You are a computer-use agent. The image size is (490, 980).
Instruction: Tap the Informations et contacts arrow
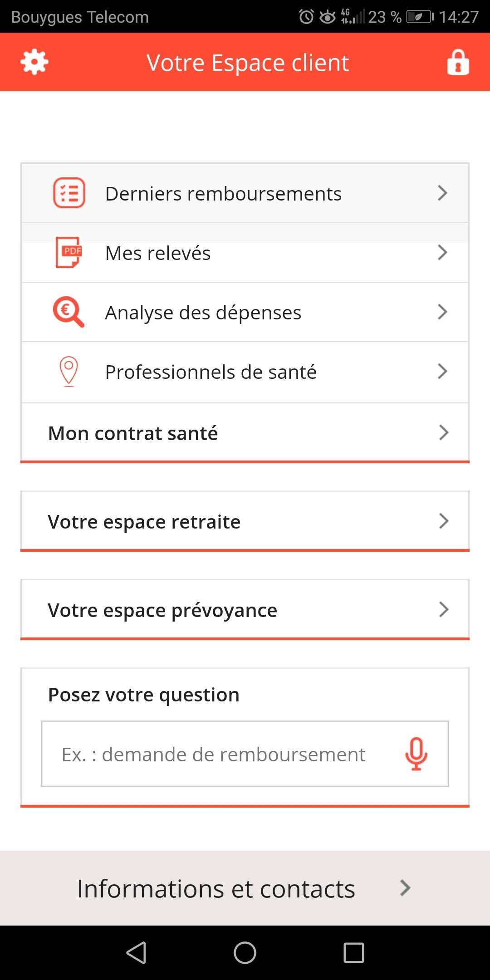405,888
